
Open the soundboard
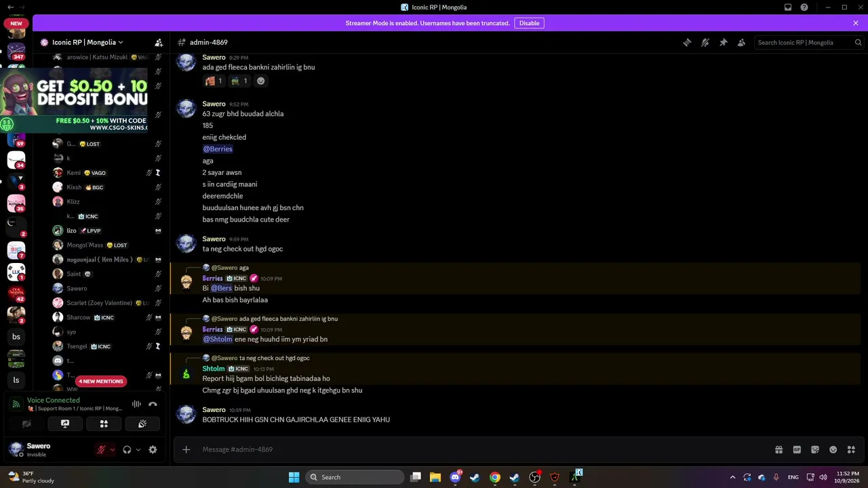pyautogui.click(x=142, y=424)
